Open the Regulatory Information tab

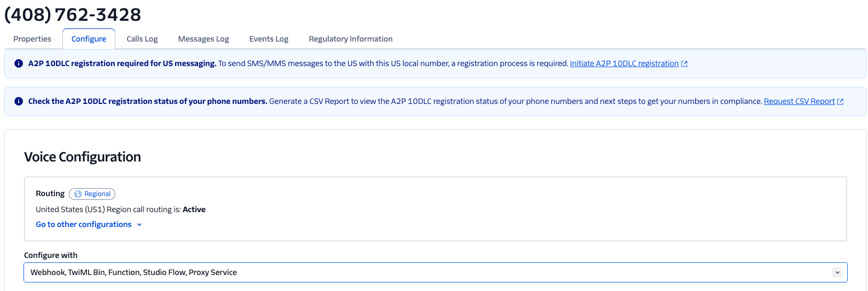tap(350, 39)
